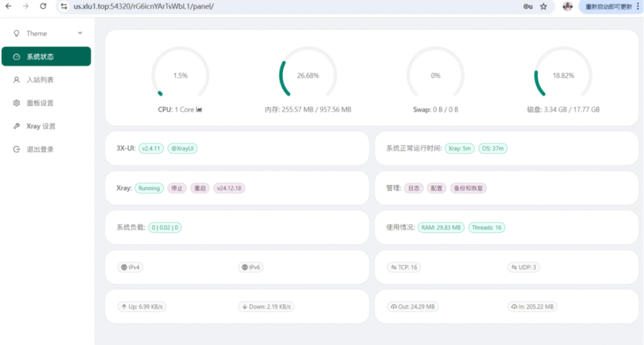Click the IPv4 globe icon tag
This screenshot has width=644, height=345.
pos(131,267)
